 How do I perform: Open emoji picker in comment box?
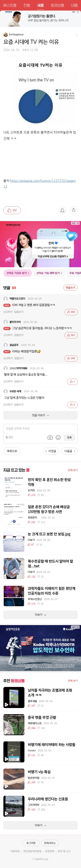58,437
